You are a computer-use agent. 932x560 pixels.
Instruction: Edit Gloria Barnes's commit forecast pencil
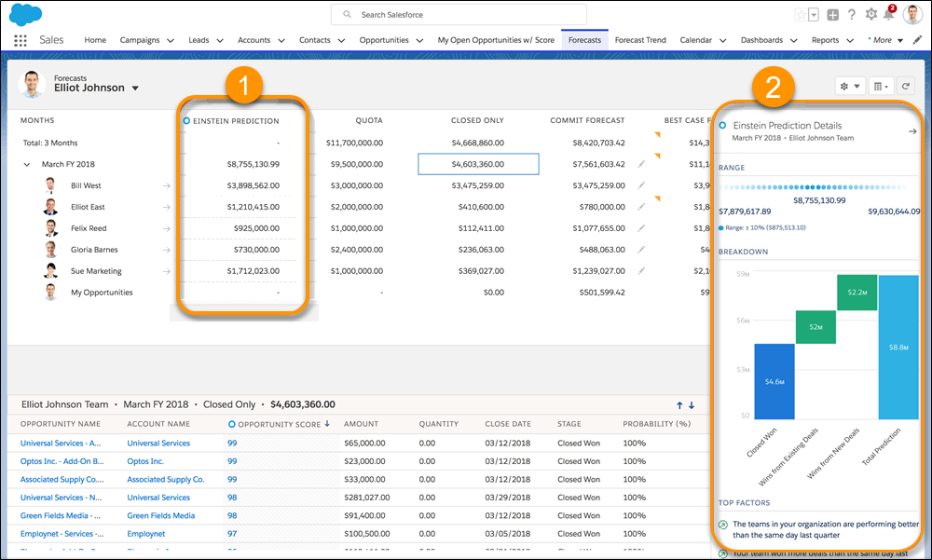641,250
